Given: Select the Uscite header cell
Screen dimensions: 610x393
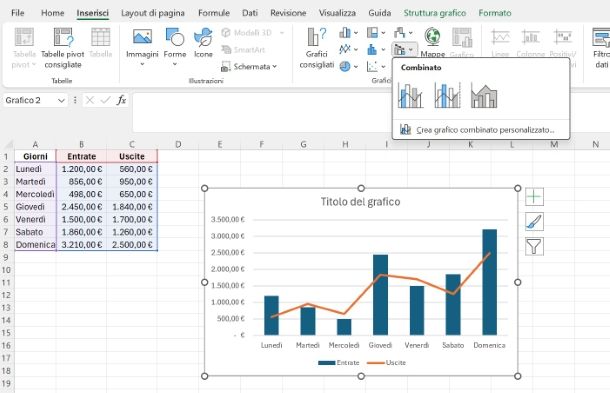Looking at the screenshot, I should (x=132, y=156).
